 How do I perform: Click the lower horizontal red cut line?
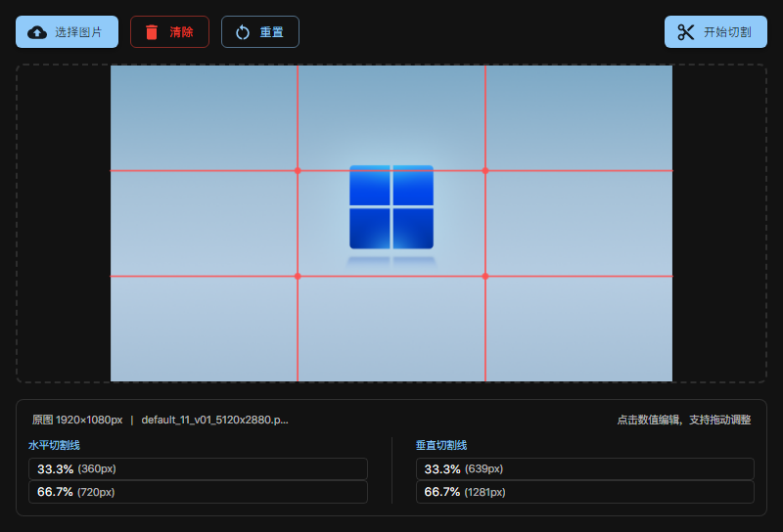pyautogui.click(x=206, y=277)
